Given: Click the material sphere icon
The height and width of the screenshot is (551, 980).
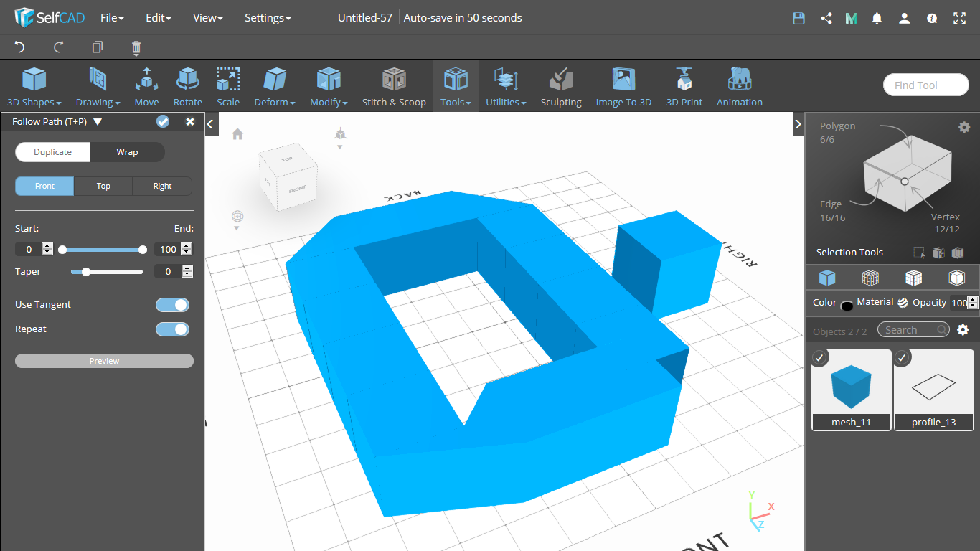Looking at the screenshot, I should click(903, 303).
